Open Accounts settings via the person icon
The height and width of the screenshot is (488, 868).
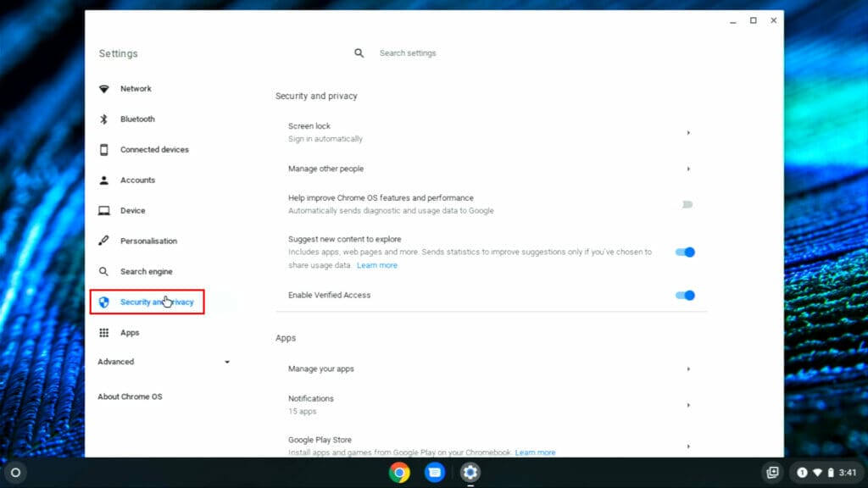coord(103,180)
